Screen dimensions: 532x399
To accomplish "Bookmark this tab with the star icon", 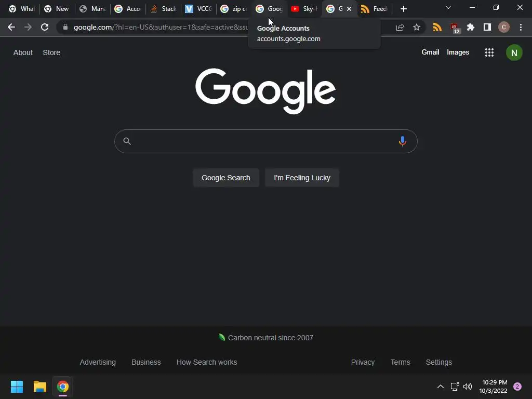I will [417, 27].
